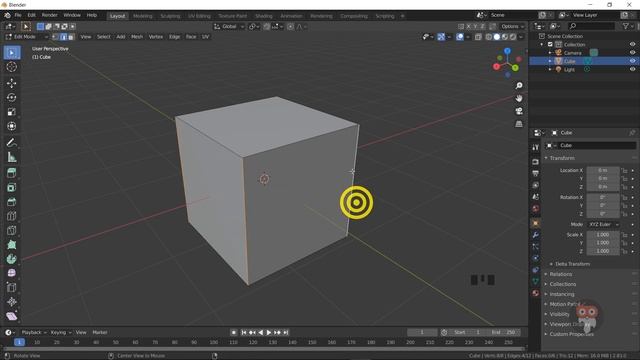Click the viewport zoom magnifier icon
The height and width of the screenshot is (360, 640).
(x=519, y=86)
